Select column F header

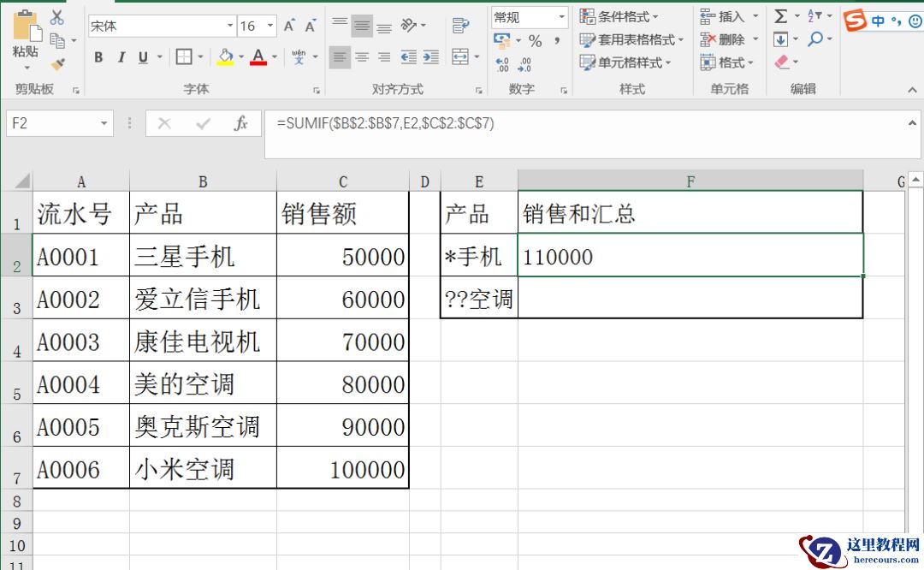690,181
